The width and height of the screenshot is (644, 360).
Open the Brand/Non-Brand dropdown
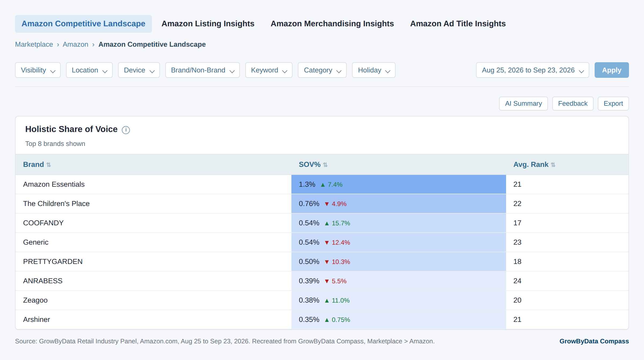[203, 70]
